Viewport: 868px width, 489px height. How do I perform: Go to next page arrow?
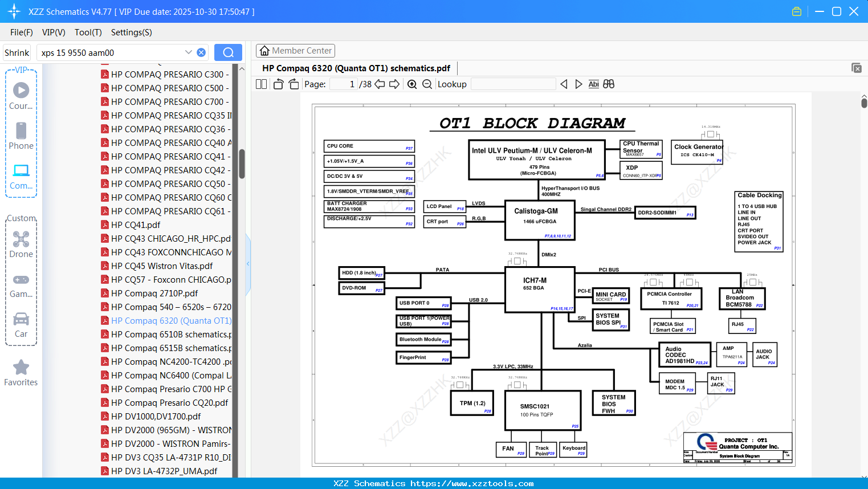point(394,84)
